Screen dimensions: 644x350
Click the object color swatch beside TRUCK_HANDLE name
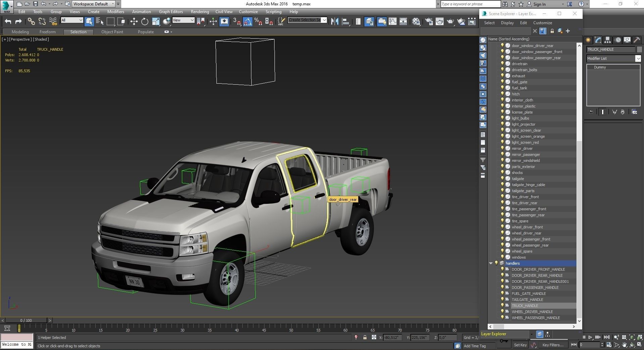point(639,49)
